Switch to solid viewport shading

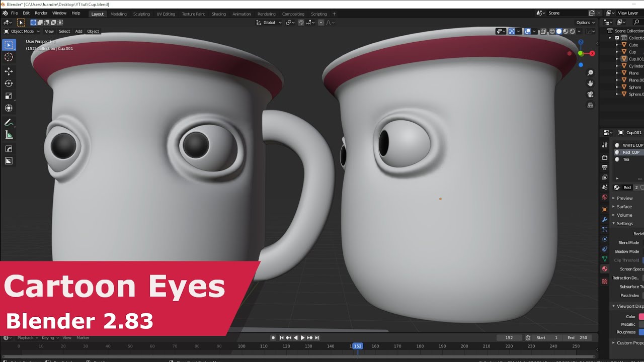(x=558, y=31)
